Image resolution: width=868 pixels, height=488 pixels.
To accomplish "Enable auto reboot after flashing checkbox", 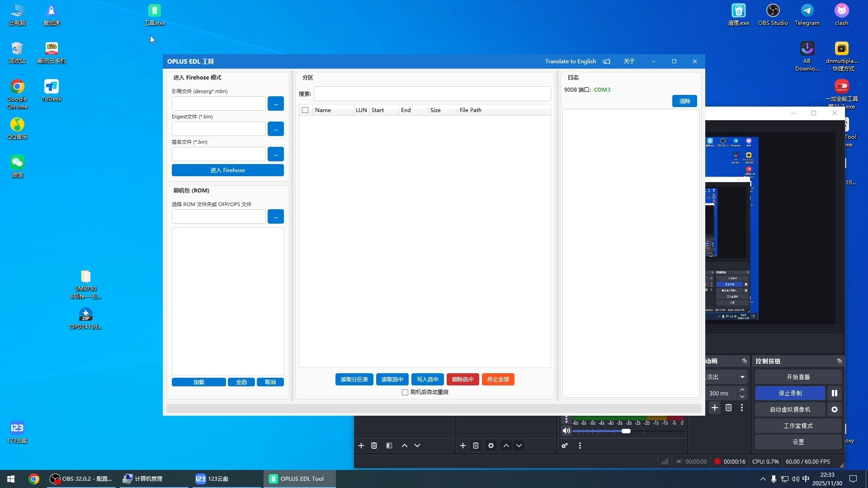I will [x=405, y=392].
